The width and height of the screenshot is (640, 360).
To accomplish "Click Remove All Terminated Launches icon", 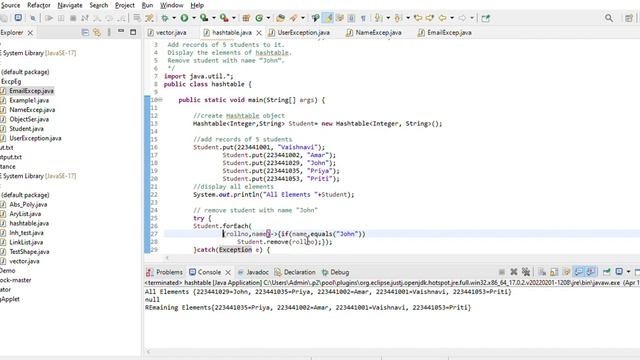I will [526, 272].
